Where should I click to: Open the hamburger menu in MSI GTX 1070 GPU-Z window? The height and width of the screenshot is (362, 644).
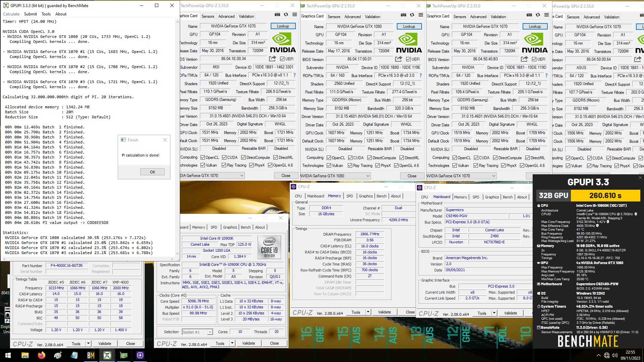click(294, 15)
